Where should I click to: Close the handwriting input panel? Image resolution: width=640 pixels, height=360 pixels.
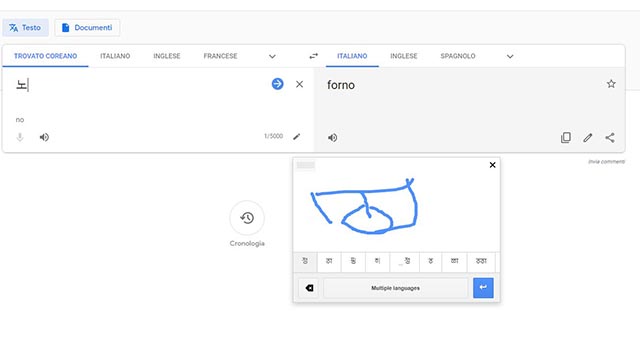click(x=492, y=165)
